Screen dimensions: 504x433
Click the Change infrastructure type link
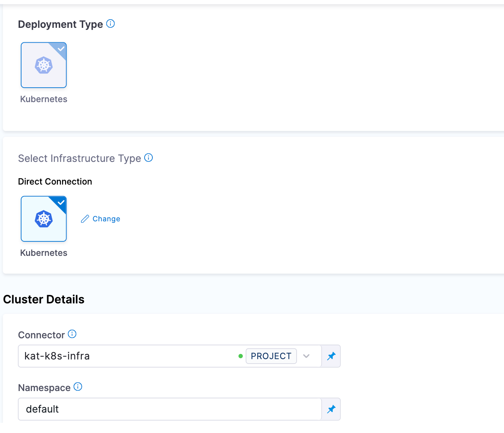point(106,219)
